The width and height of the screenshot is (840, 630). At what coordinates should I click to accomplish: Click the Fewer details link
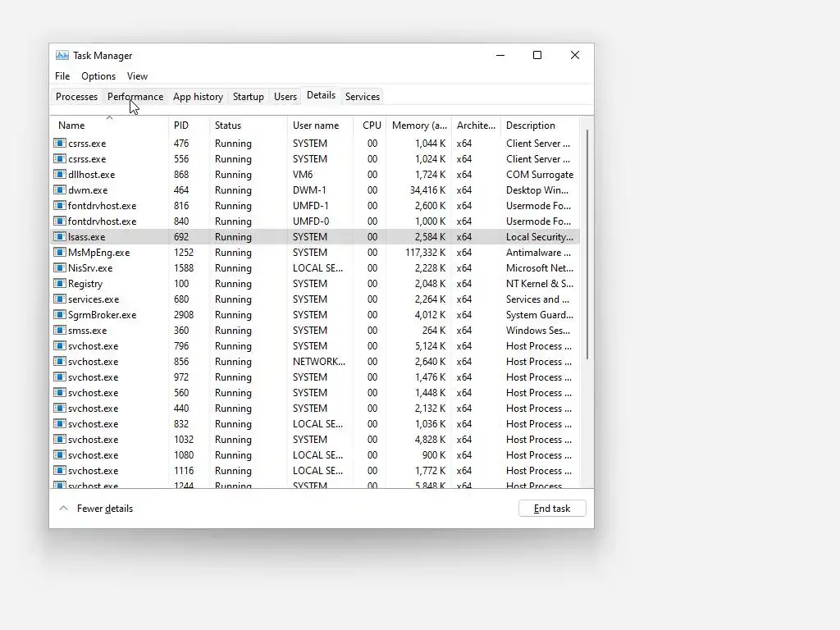coord(104,508)
